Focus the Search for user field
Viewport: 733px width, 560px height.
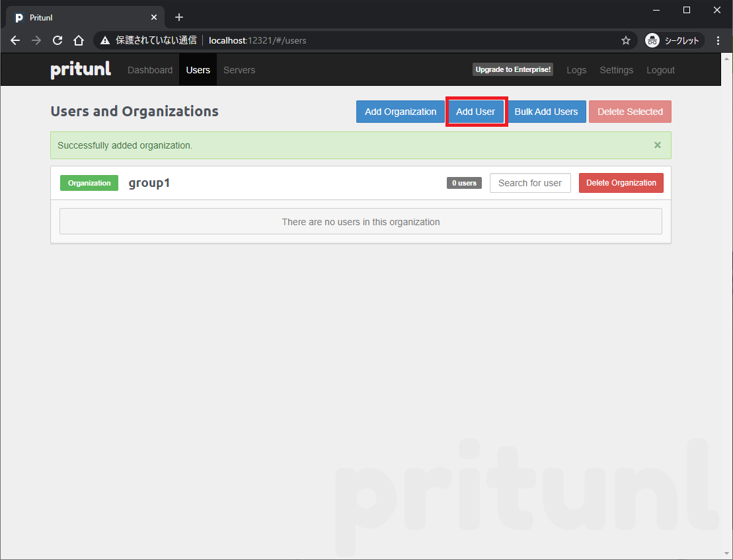click(530, 183)
